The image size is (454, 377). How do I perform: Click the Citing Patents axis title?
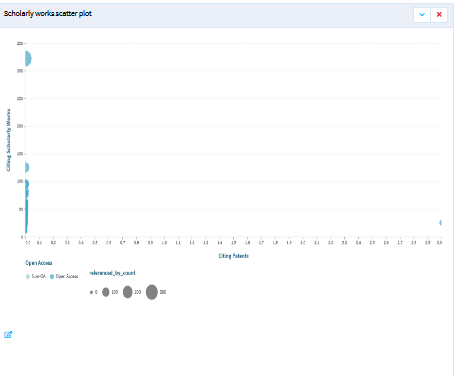pyautogui.click(x=234, y=256)
